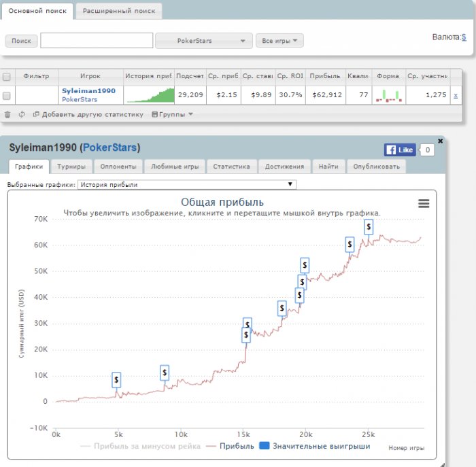Switch to the Турниры tab

coord(71,166)
